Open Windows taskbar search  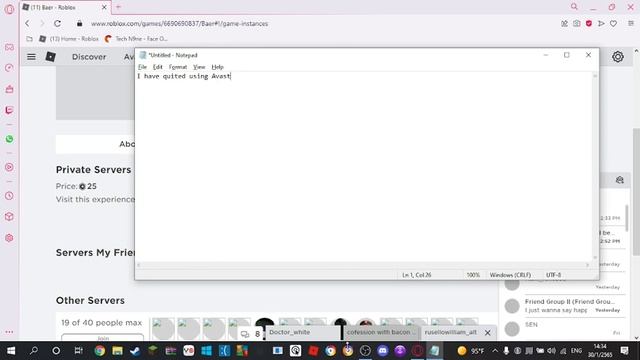click(x=34, y=351)
